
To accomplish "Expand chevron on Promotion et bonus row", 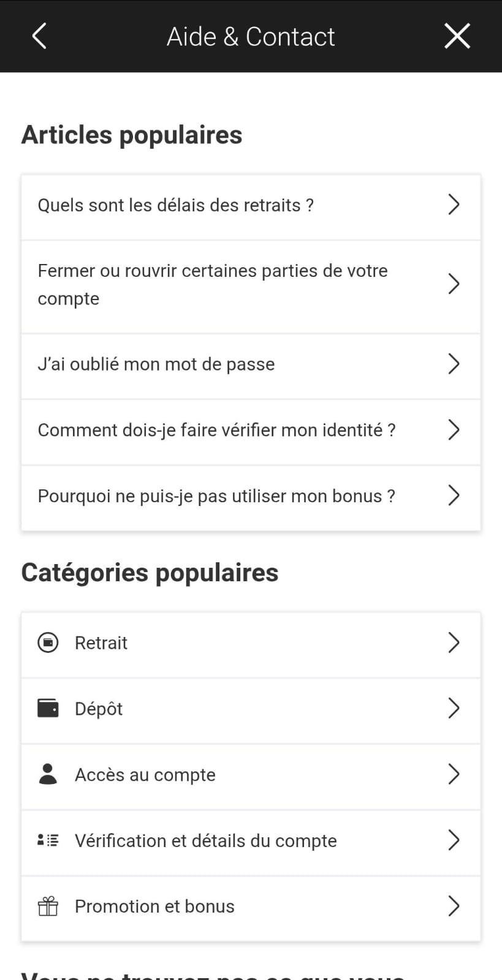I will [454, 906].
